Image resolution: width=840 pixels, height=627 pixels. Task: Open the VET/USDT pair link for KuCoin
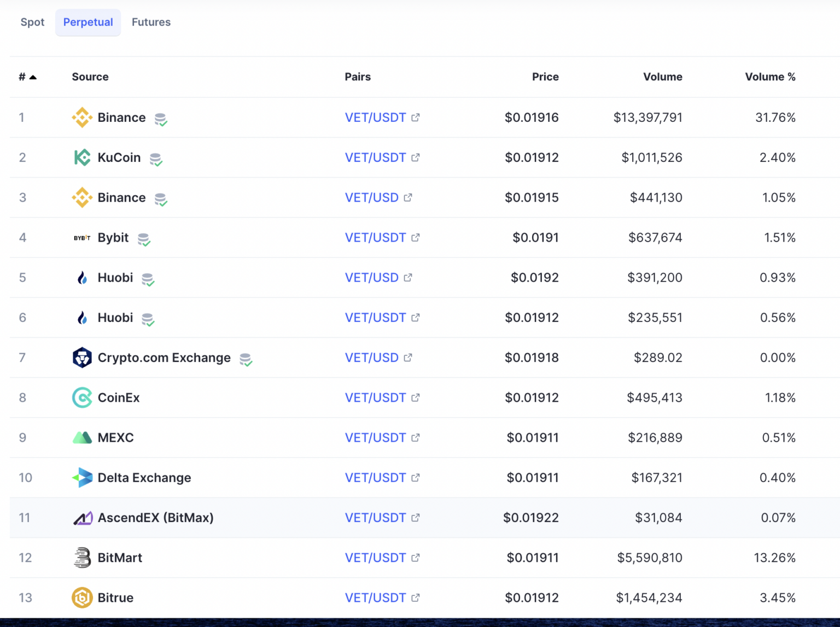click(375, 157)
